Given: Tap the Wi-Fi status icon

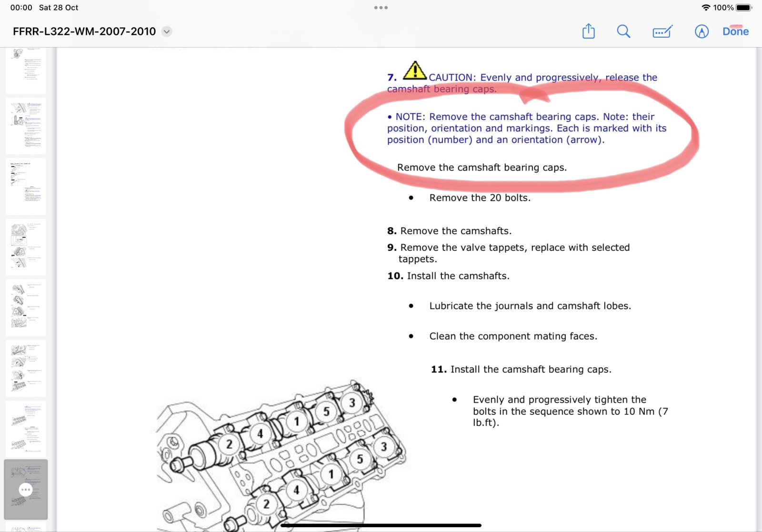Looking at the screenshot, I should [x=706, y=8].
